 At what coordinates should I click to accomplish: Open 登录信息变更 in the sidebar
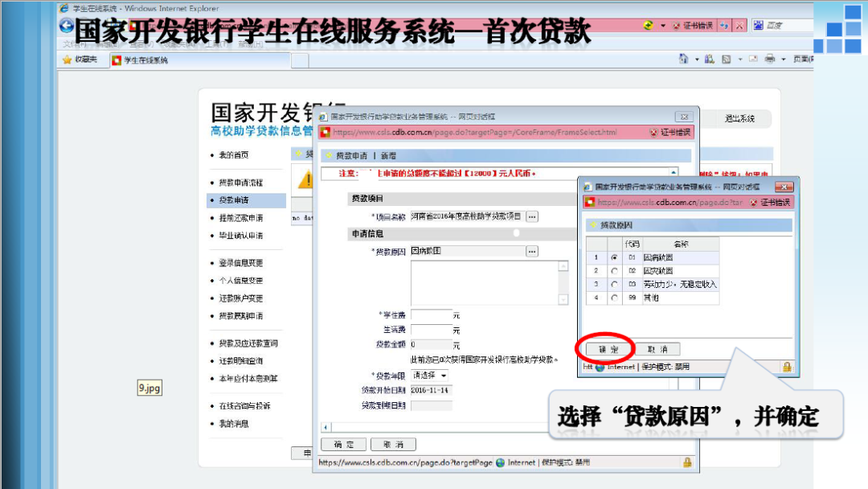point(241,263)
